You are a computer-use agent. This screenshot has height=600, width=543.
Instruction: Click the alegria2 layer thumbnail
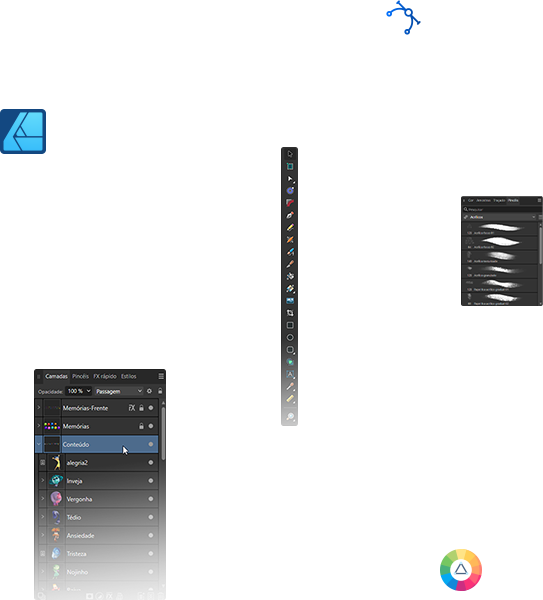pos(56,463)
